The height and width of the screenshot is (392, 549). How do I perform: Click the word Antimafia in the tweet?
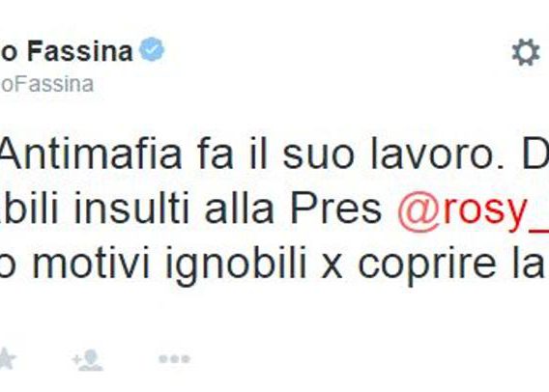(x=92, y=154)
